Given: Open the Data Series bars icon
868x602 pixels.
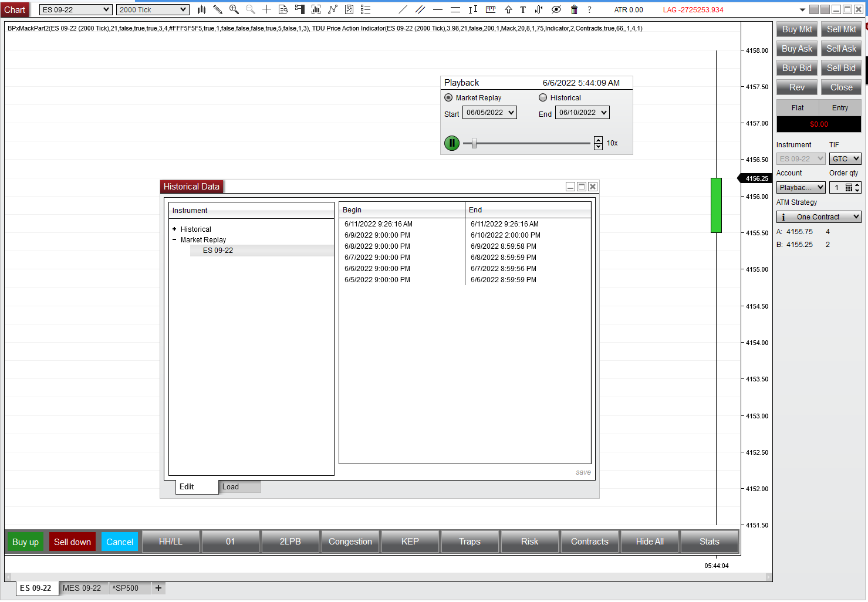Looking at the screenshot, I should pos(316,9).
